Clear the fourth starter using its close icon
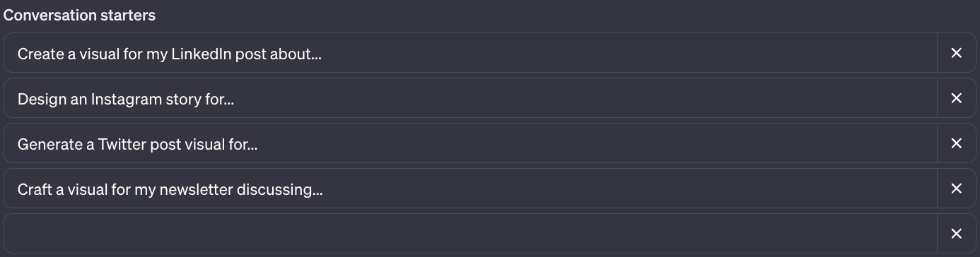This screenshot has width=980, height=257. [x=957, y=189]
